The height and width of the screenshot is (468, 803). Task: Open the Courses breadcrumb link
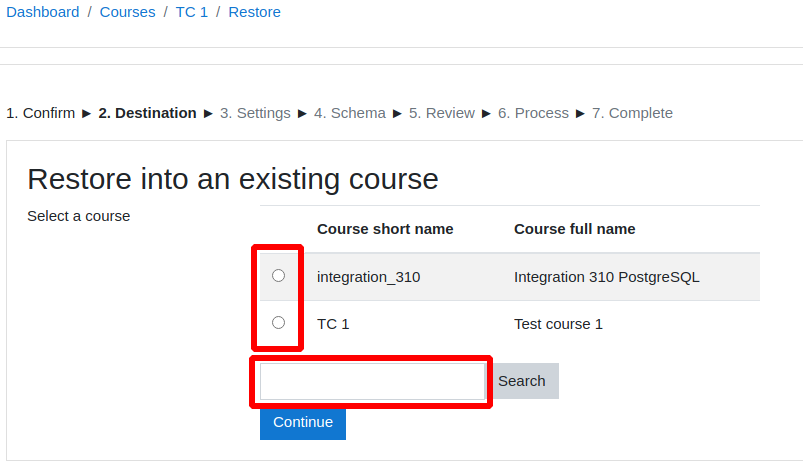tap(128, 12)
